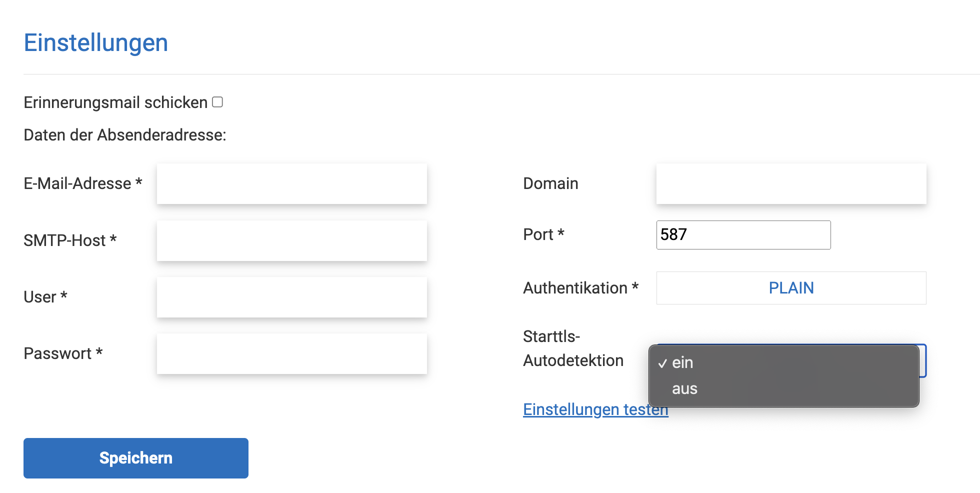Click the "Port *" label
Screen dimensions: 980x493
pos(543,234)
